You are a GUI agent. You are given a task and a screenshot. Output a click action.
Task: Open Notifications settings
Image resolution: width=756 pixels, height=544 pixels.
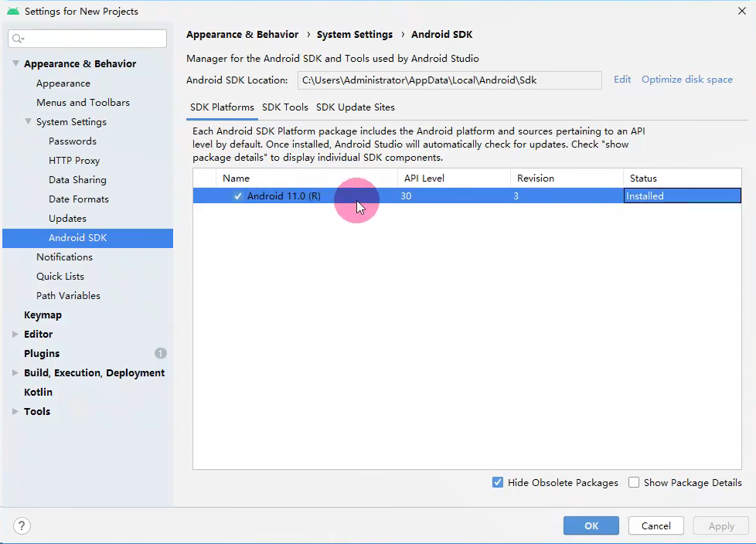pyautogui.click(x=65, y=257)
